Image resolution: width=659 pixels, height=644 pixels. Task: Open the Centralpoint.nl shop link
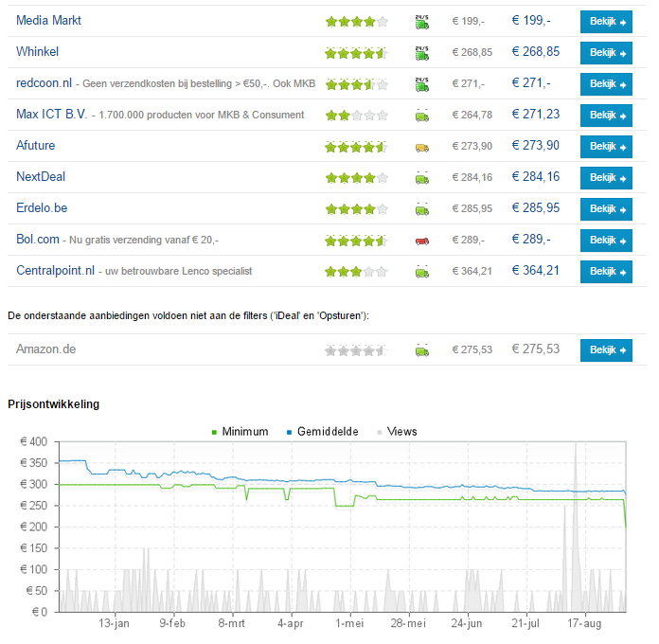(55, 270)
